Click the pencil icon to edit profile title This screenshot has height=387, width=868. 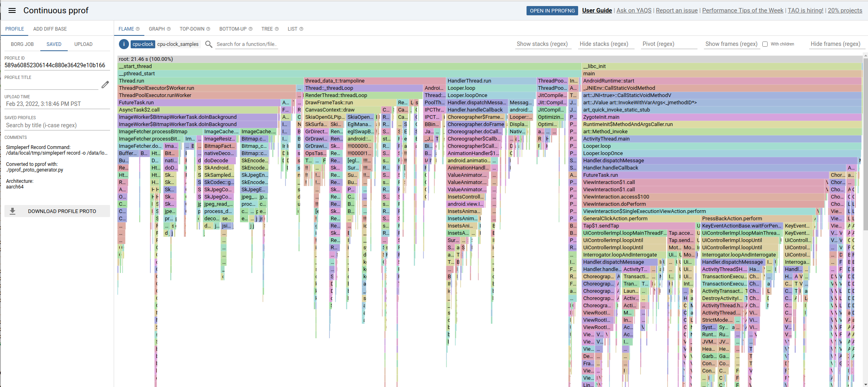click(105, 85)
